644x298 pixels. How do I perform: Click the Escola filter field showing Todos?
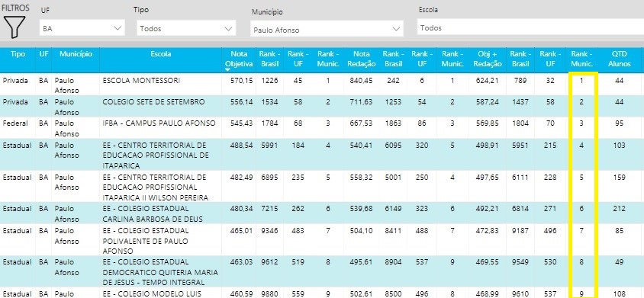coord(530,27)
